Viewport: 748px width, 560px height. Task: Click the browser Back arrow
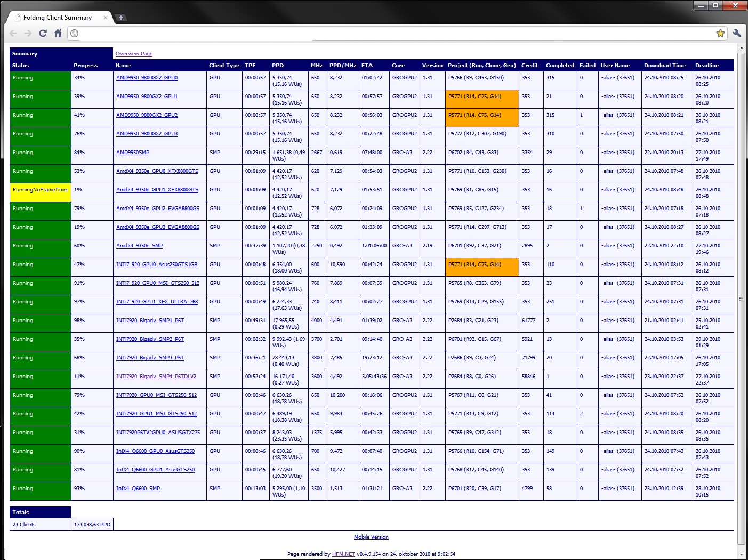click(13, 33)
